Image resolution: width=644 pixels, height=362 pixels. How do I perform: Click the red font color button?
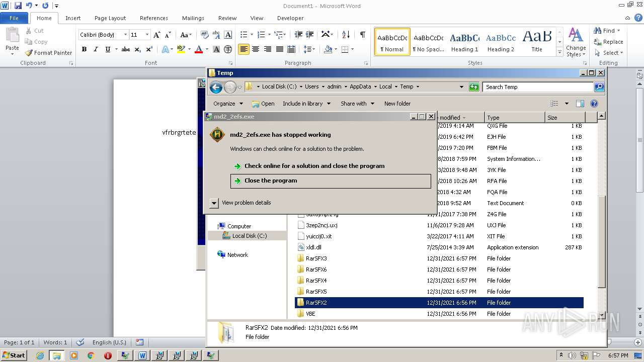click(x=198, y=49)
